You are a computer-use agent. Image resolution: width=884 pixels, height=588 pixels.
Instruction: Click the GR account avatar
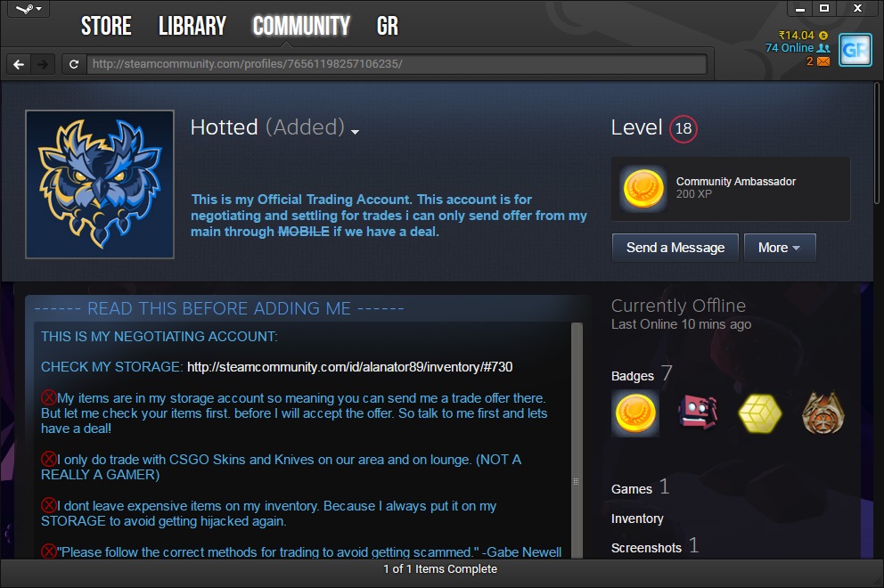click(x=855, y=50)
